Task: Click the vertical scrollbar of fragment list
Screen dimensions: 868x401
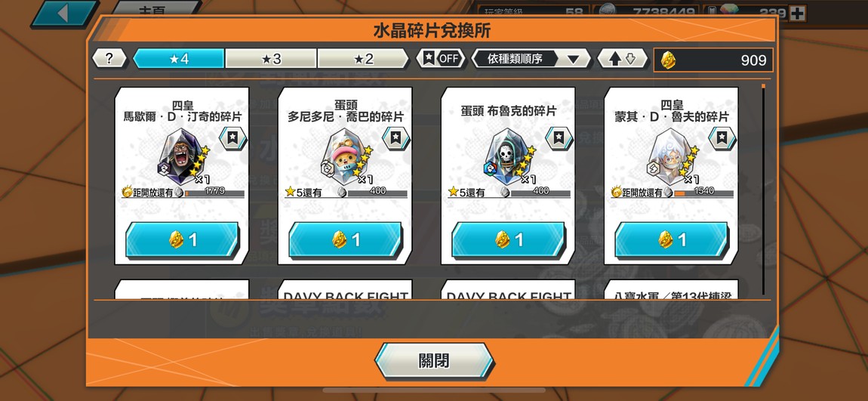Action: click(x=763, y=188)
